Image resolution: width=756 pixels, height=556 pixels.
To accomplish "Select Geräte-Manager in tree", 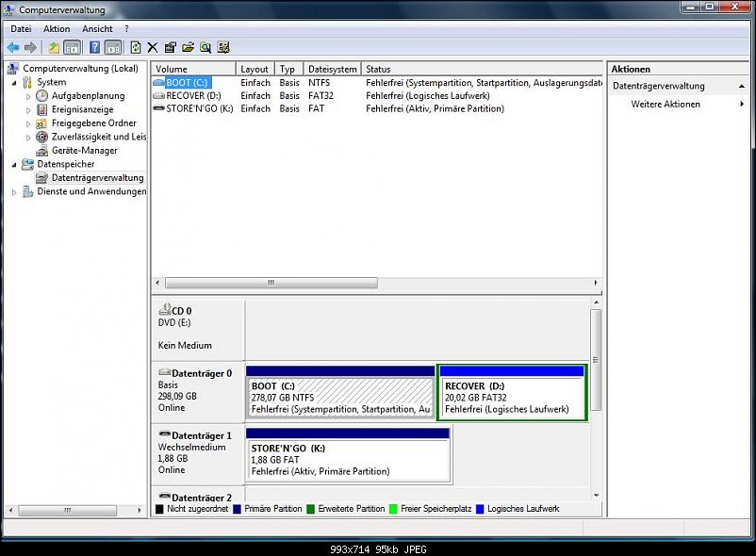I will click(x=85, y=151).
